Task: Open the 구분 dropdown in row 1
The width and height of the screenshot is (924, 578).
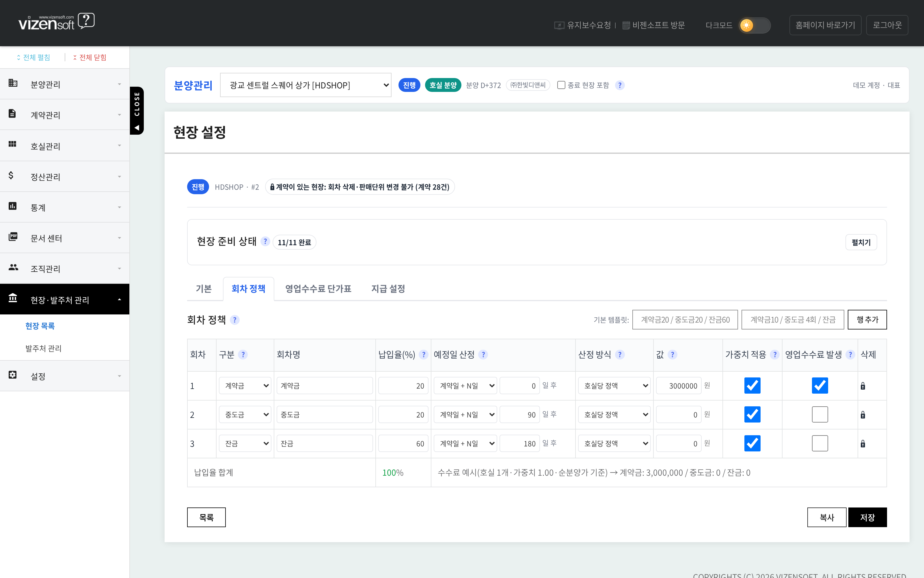Action: click(245, 386)
